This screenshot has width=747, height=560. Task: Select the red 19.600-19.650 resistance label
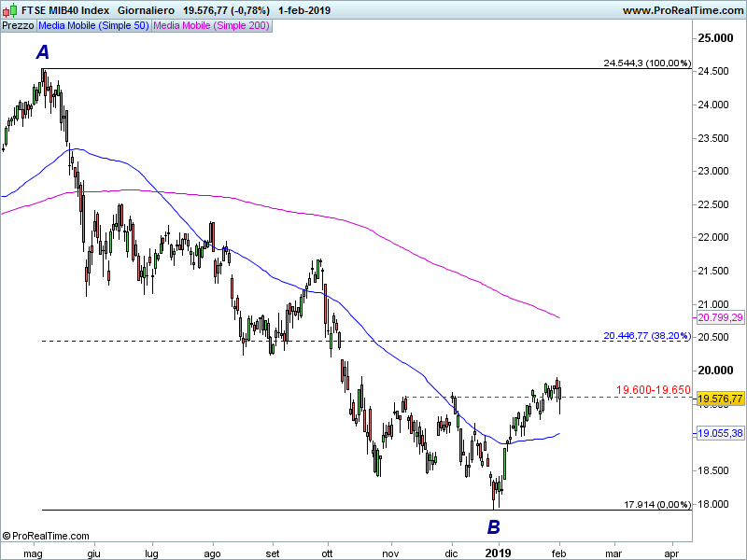click(x=653, y=390)
